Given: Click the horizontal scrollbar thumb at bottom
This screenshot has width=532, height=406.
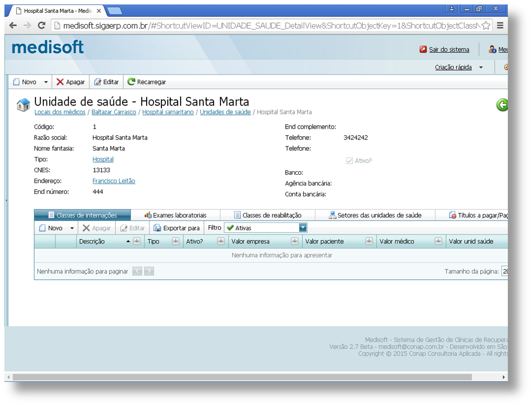Looking at the screenshot, I should click(x=242, y=377).
